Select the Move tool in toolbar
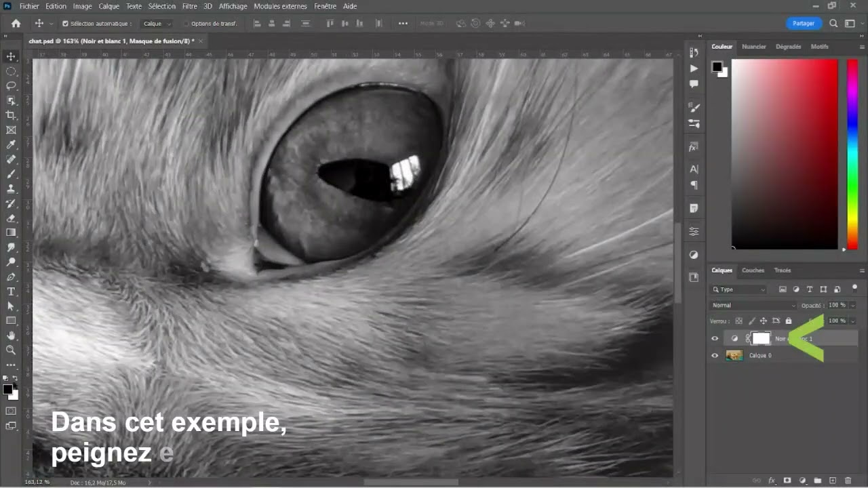The image size is (868, 488). click(x=11, y=56)
